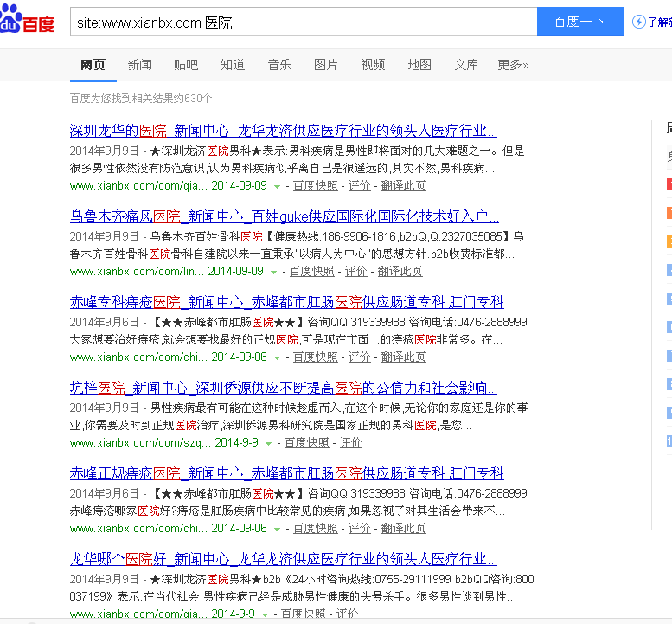Click 翻译此页 for 赤峰专科痔疮医院 result
Image resolution: width=672 pixels, height=624 pixels.
coord(403,357)
